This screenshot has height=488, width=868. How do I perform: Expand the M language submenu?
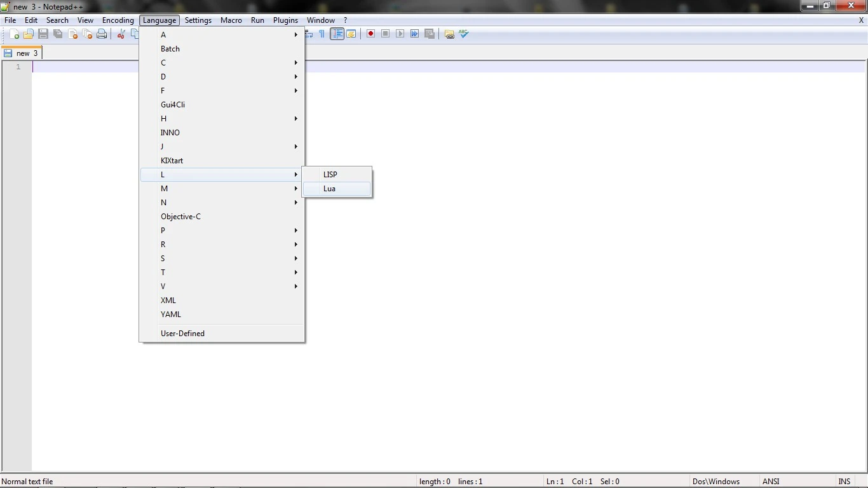pyautogui.click(x=222, y=189)
